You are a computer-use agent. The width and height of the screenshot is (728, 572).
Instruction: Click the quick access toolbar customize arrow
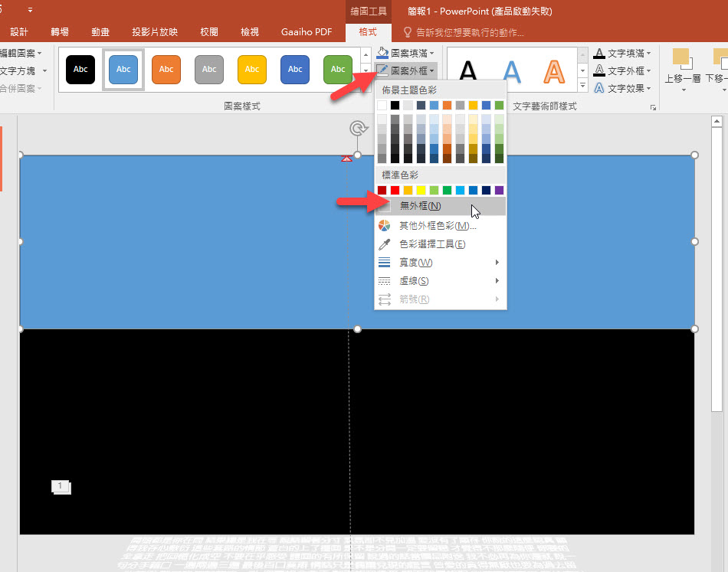(30, 10)
